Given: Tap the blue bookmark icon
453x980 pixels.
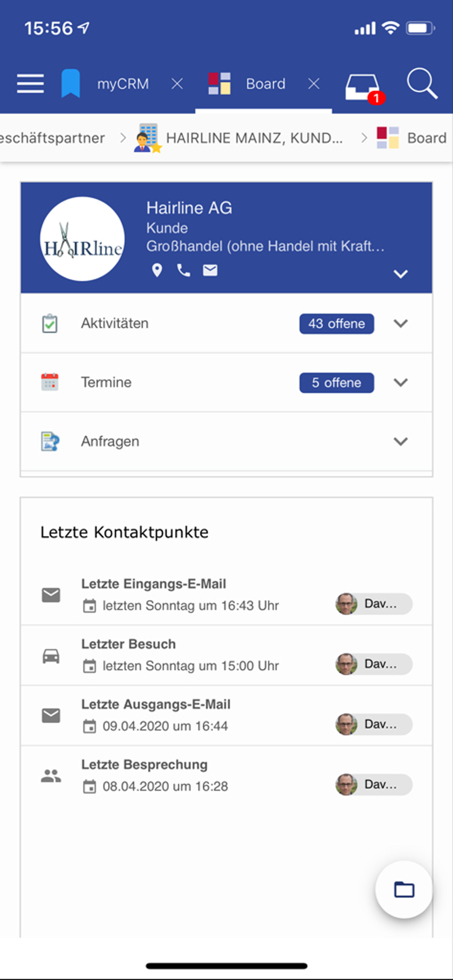Looking at the screenshot, I should (71, 83).
